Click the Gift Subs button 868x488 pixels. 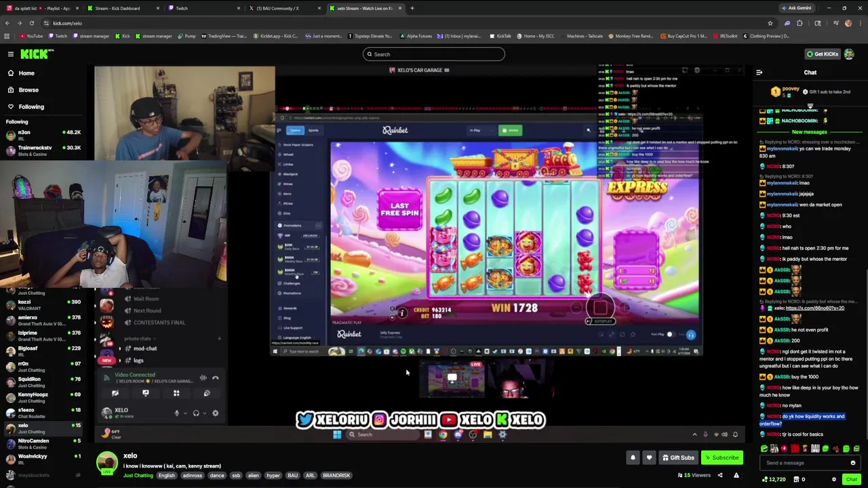click(x=678, y=457)
